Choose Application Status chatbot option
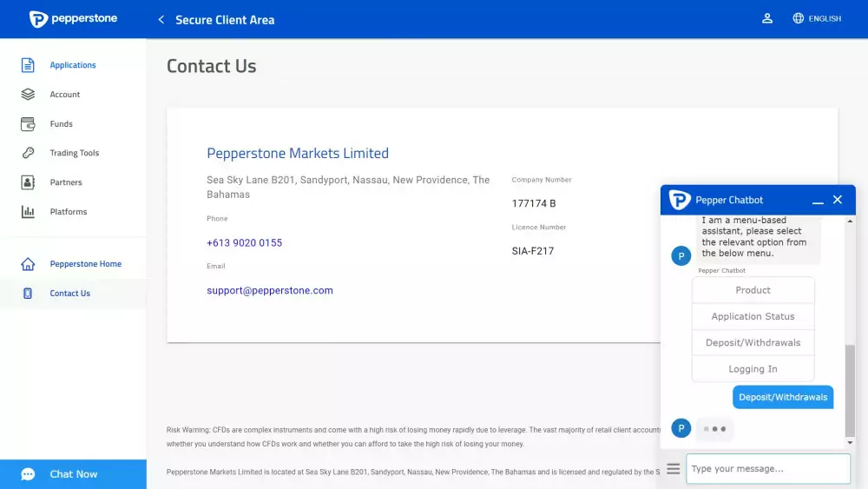The image size is (868, 489). [x=753, y=316]
